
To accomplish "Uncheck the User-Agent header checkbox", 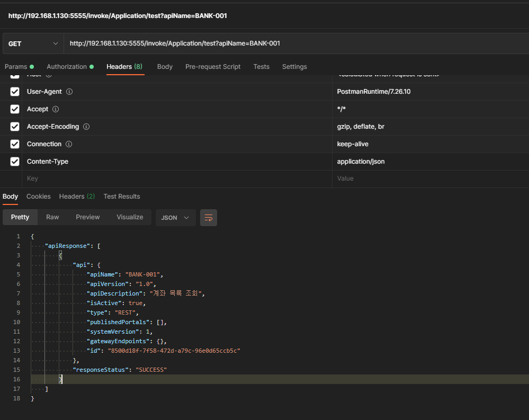I will (15, 92).
